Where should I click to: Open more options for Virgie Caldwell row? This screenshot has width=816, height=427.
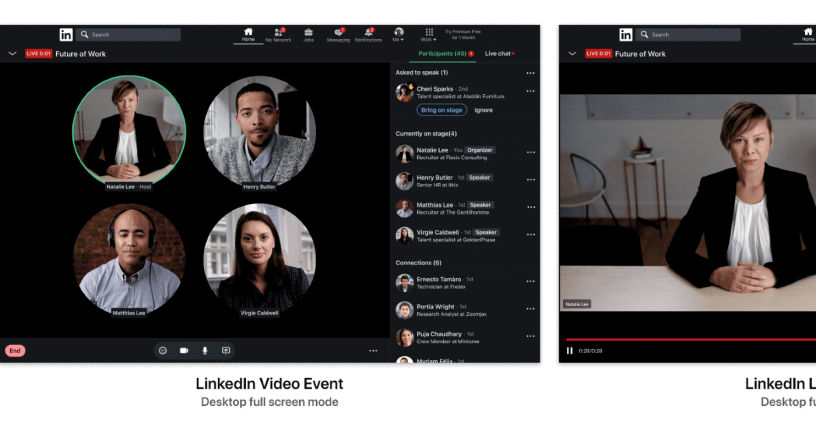(530, 235)
